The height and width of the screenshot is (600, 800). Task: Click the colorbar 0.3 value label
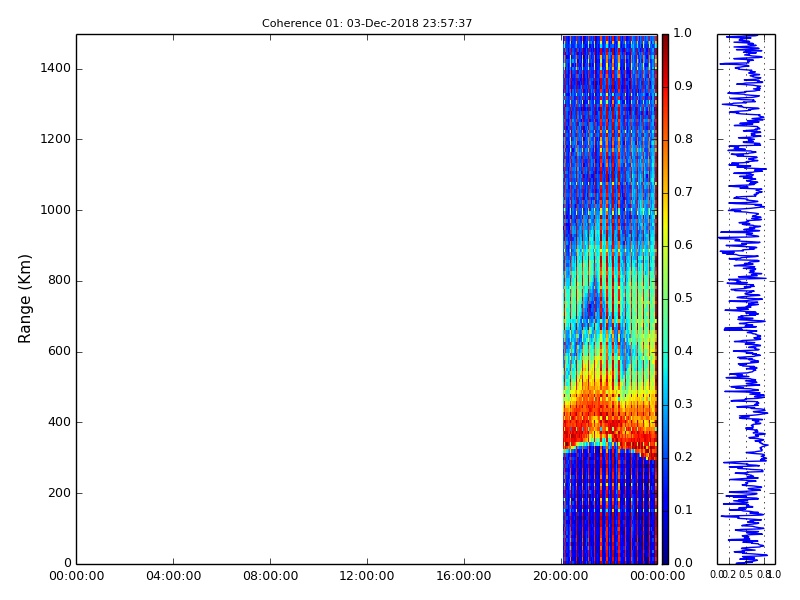[x=683, y=404]
